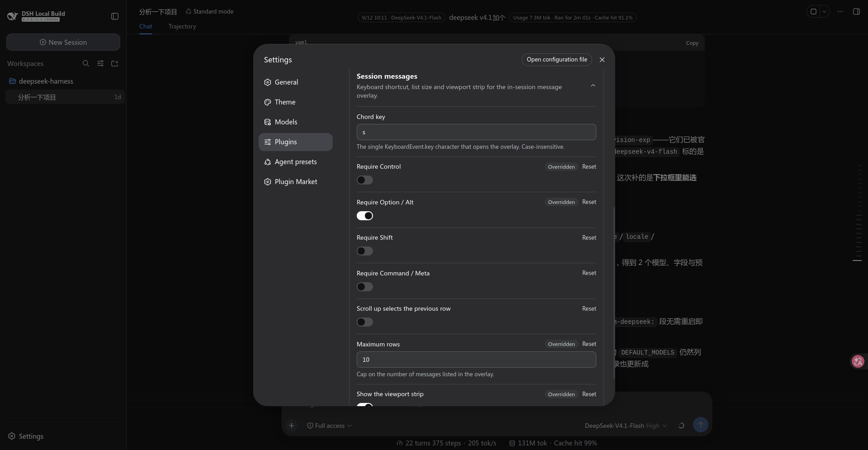Click the Models database icon
Image resolution: width=868 pixels, height=450 pixels.
coord(268,122)
